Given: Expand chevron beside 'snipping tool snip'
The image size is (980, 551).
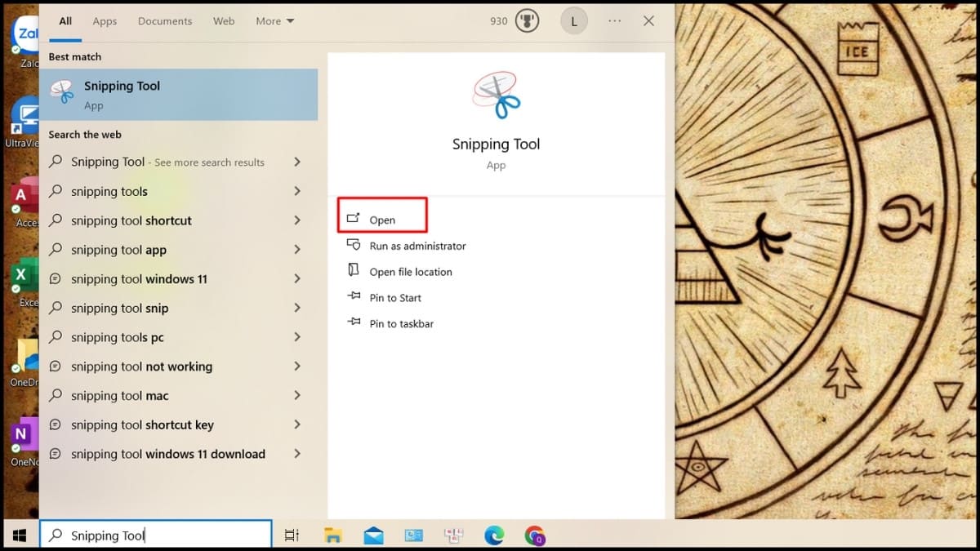Looking at the screenshot, I should (297, 308).
